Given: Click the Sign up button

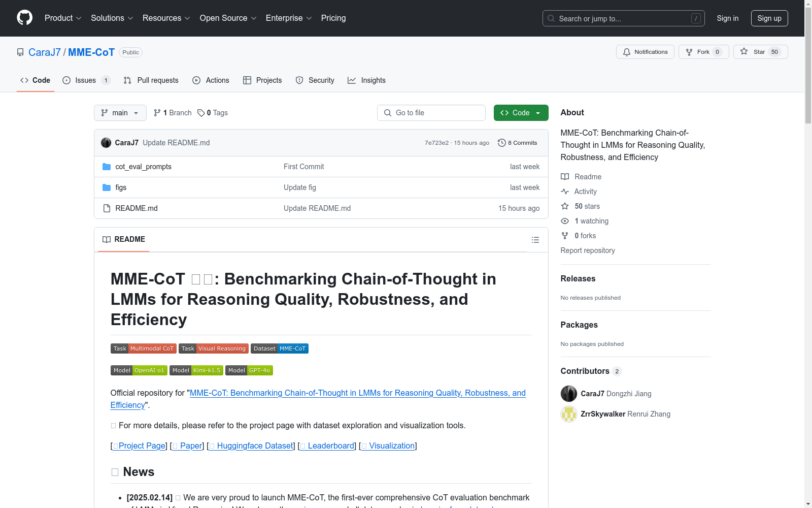Looking at the screenshot, I should click(769, 18).
